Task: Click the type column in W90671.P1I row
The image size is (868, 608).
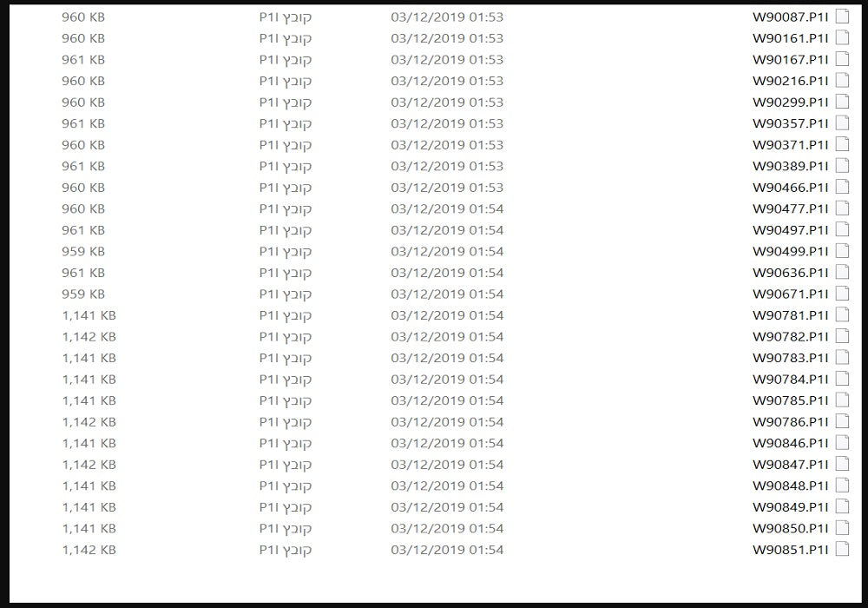Action: [285, 294]
